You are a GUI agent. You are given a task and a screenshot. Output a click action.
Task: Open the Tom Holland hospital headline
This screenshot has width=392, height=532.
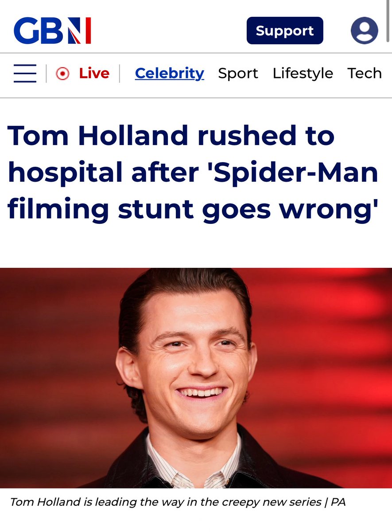click(x=193, y=172)
